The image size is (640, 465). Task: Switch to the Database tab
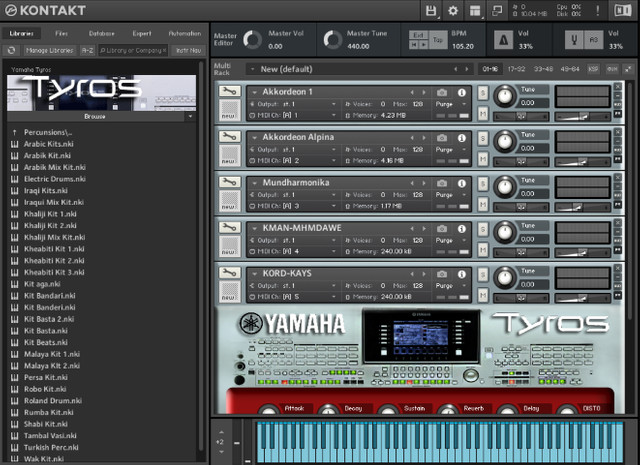[x=102, y=33]
